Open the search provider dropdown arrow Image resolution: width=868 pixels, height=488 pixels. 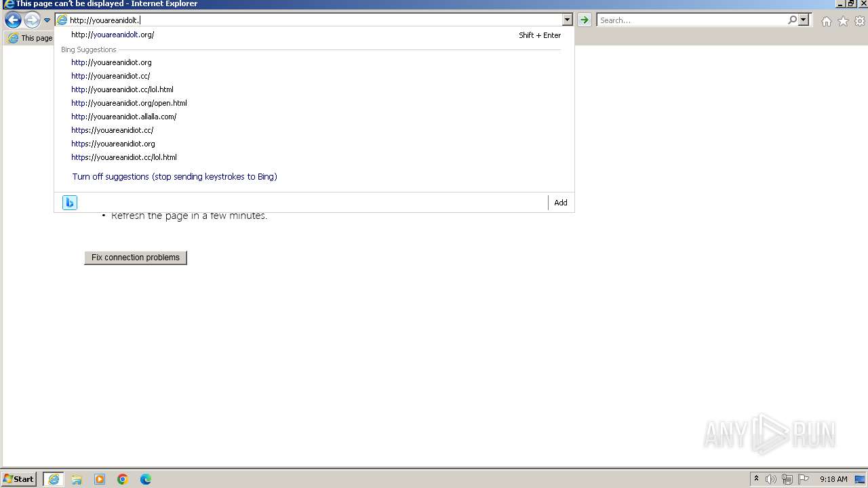point(804,20)
